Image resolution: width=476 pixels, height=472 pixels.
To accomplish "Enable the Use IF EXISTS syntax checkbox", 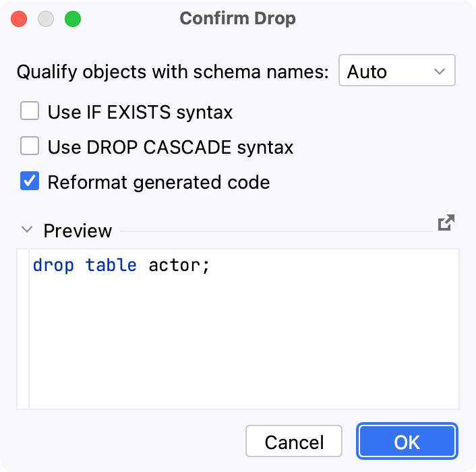I will tap(30, 111).
